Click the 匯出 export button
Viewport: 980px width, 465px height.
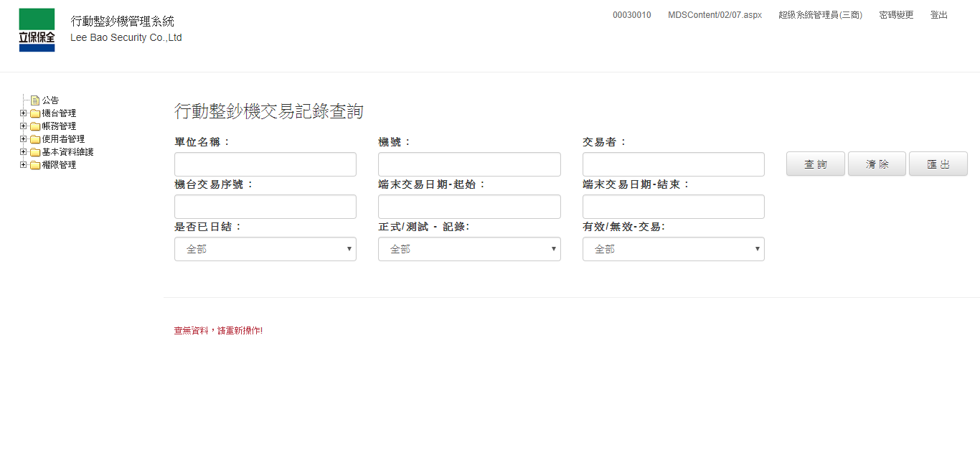click(938, 164)
